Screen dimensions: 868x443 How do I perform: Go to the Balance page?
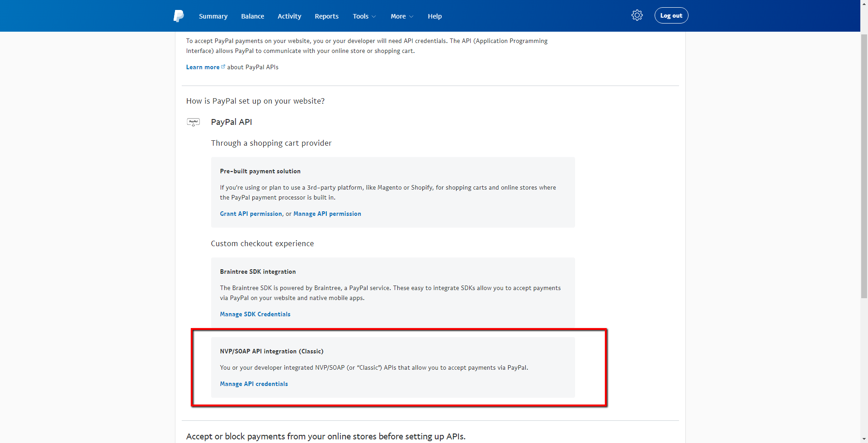[x=253, y=16]
